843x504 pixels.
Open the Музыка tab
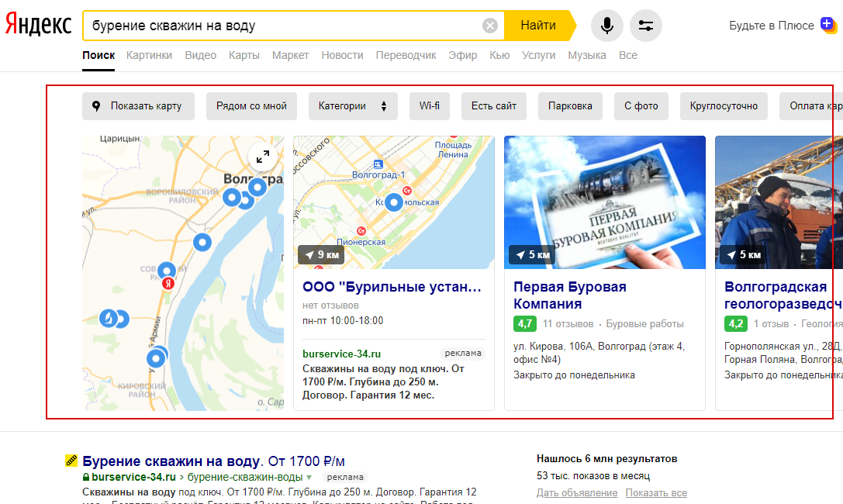point(587,55)
